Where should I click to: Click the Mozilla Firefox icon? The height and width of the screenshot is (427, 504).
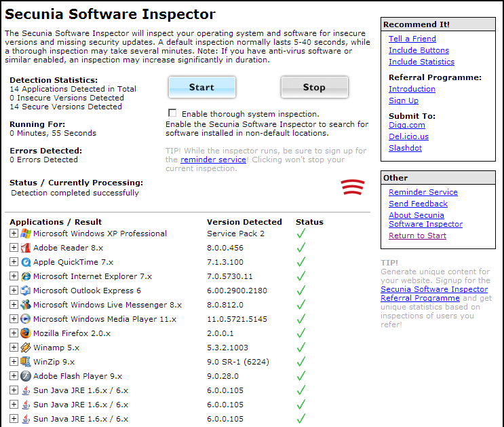click(x=26, y=333)
